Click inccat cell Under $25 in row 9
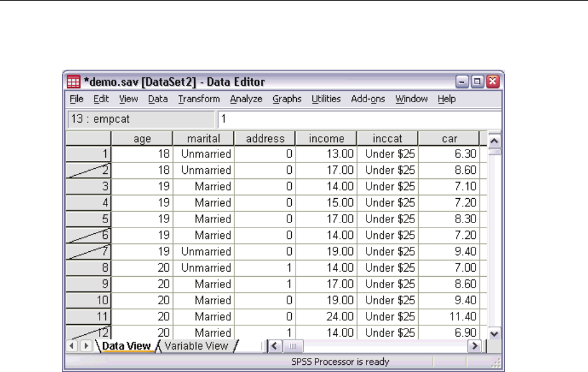 pyautogui.click(x=388, y=284)
